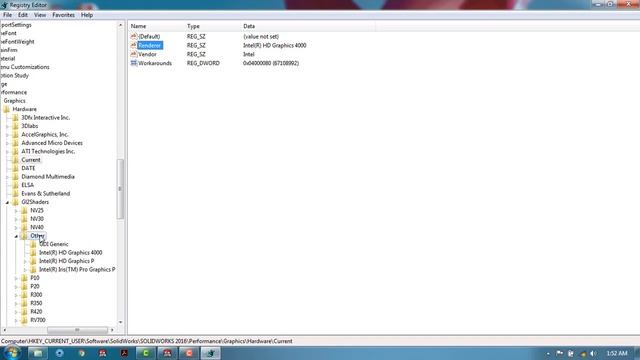Select the Hardware folder icon
Viewport: 640px width, 360px height.
coord(7,109)
